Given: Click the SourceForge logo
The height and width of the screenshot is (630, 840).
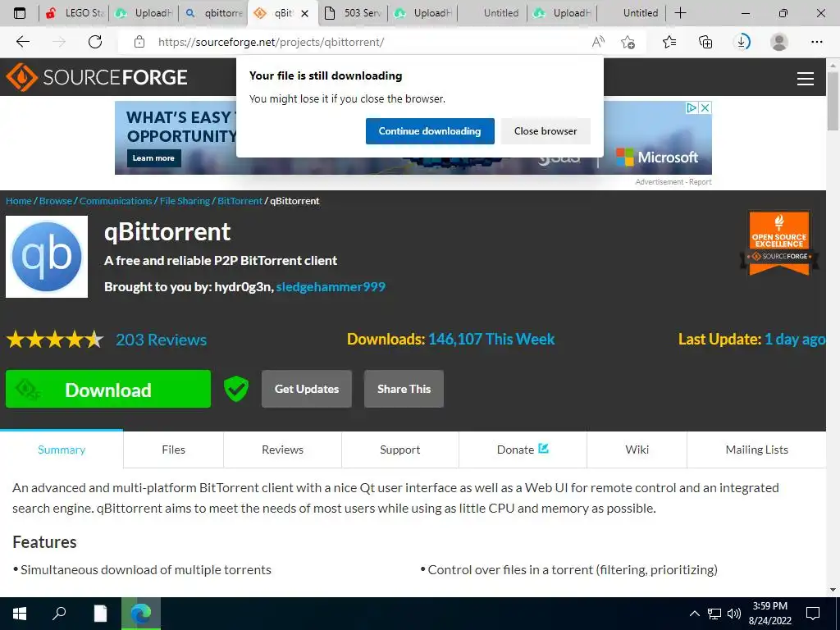Looking at the screenshot, I should click(97, 77).
